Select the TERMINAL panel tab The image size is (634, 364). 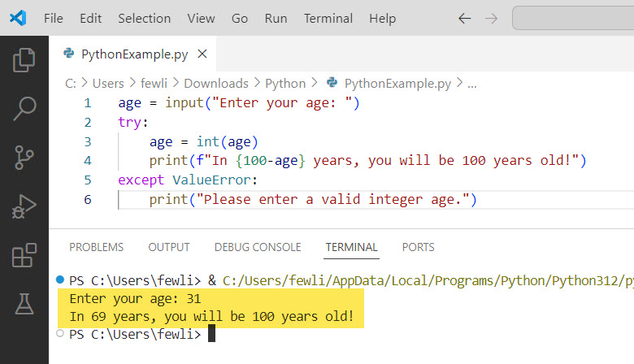coord(351,247)
